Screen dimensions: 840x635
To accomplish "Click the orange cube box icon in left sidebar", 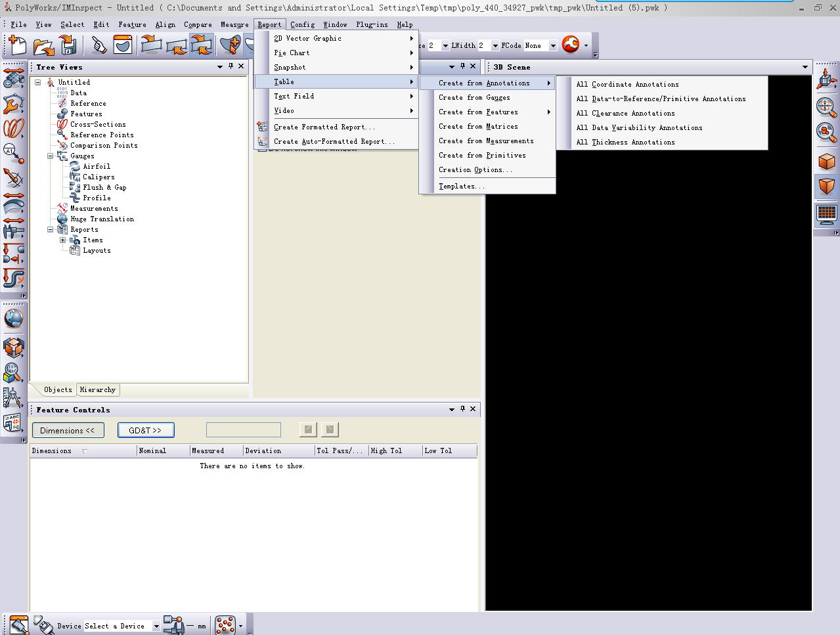I will click(13, 347).
